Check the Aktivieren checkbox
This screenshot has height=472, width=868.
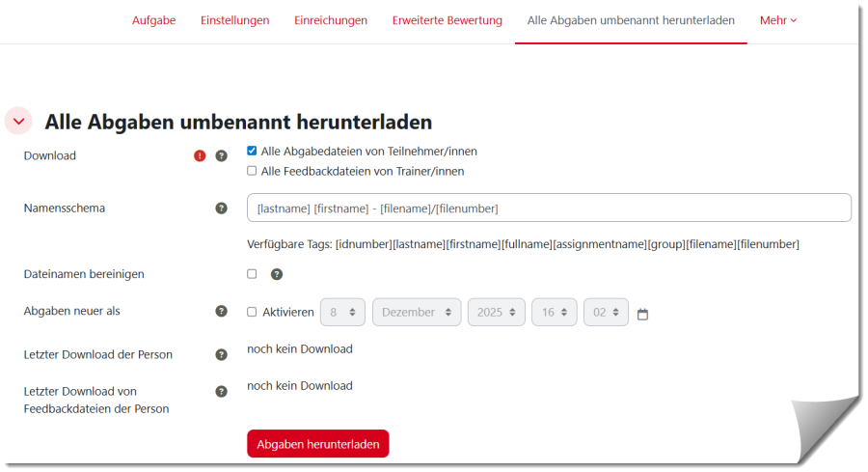(252, 312)
